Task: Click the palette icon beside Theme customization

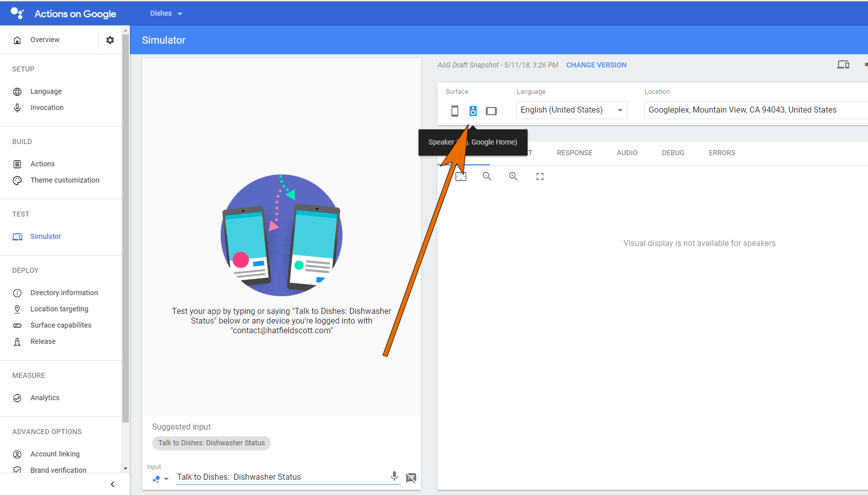Action: (x=17, y=180)
